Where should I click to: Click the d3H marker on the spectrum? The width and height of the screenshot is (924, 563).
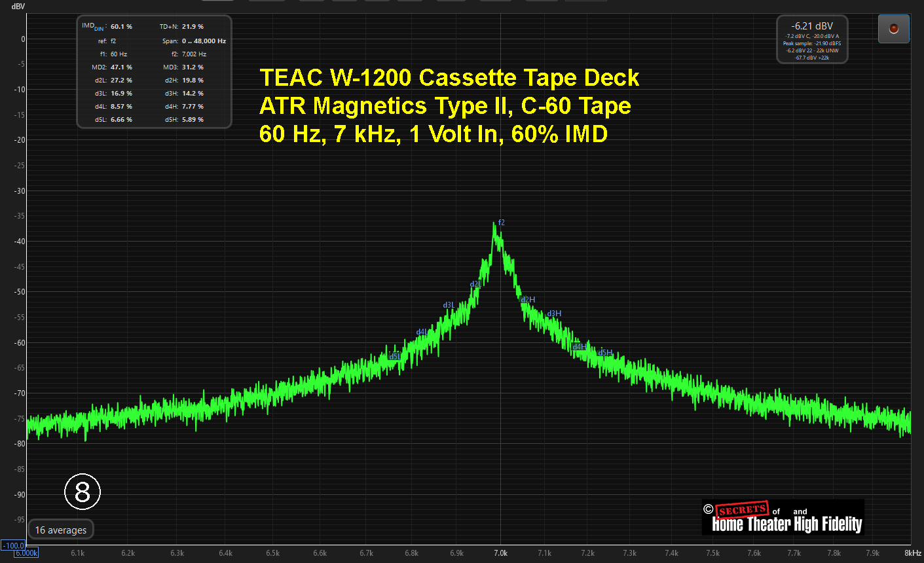pyautogui.click(x=554, y=314)
